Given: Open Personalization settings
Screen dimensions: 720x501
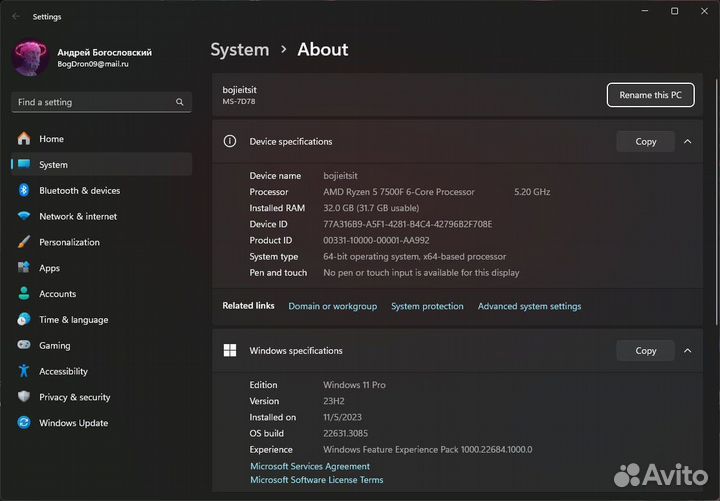Looking at the screenshot, I should point(101,242).
